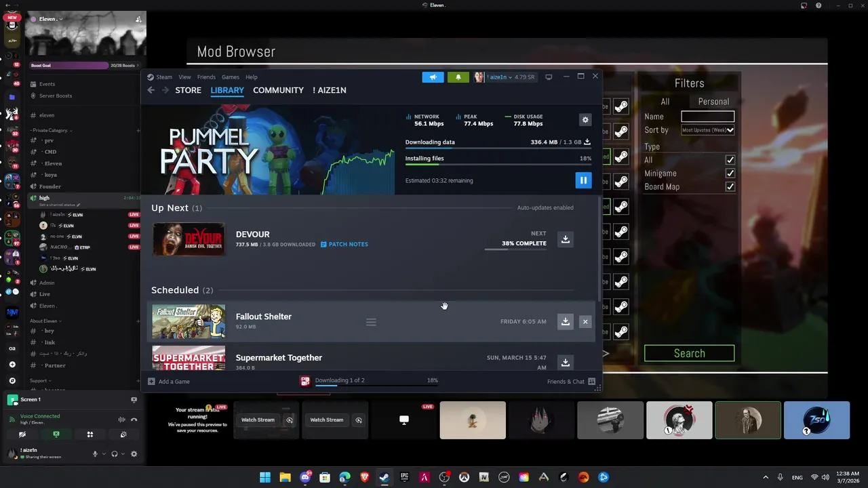
Task: Download DEVOUR now arrow icon
Action: (x=565, y=239)
